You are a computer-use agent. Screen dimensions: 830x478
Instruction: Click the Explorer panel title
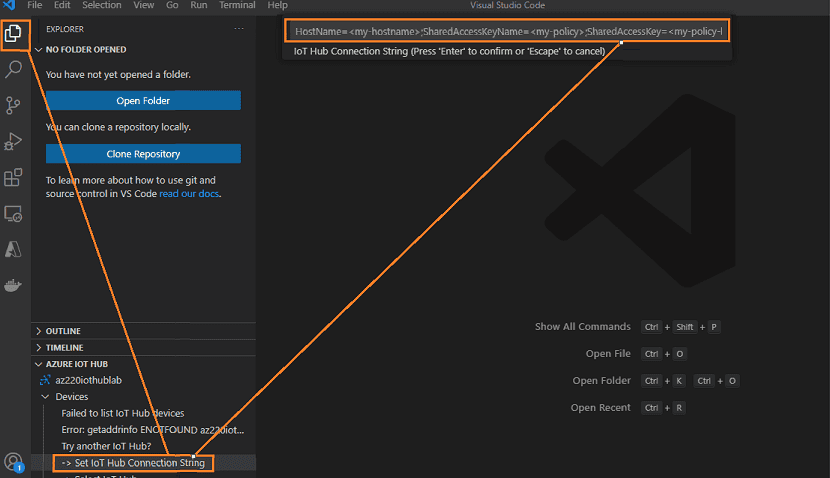coord(65,29)
